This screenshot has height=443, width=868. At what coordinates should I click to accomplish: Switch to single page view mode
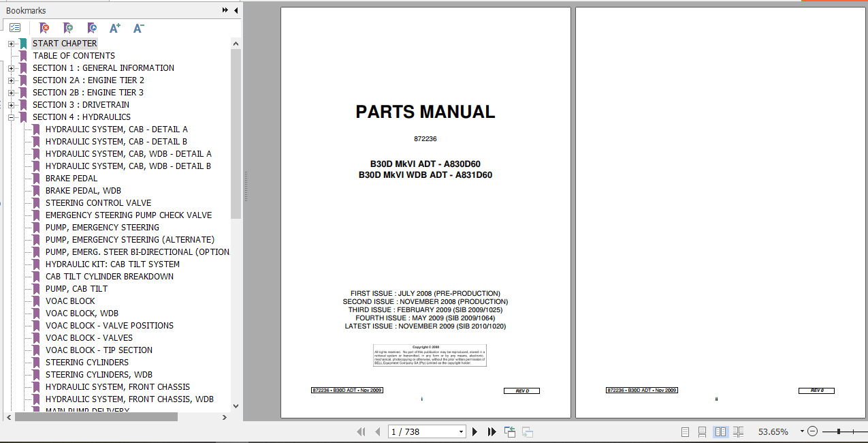[x=684, y=431]
